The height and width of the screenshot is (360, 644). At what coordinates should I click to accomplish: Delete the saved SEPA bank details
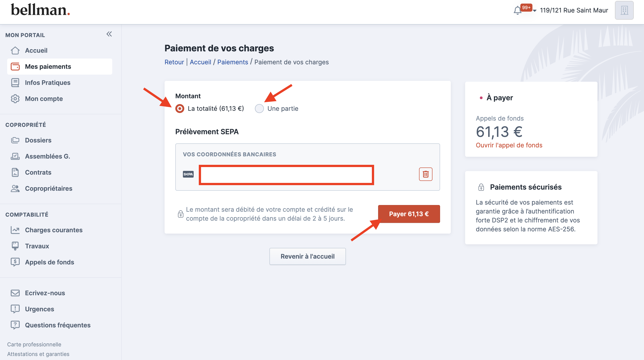(426, 174)
